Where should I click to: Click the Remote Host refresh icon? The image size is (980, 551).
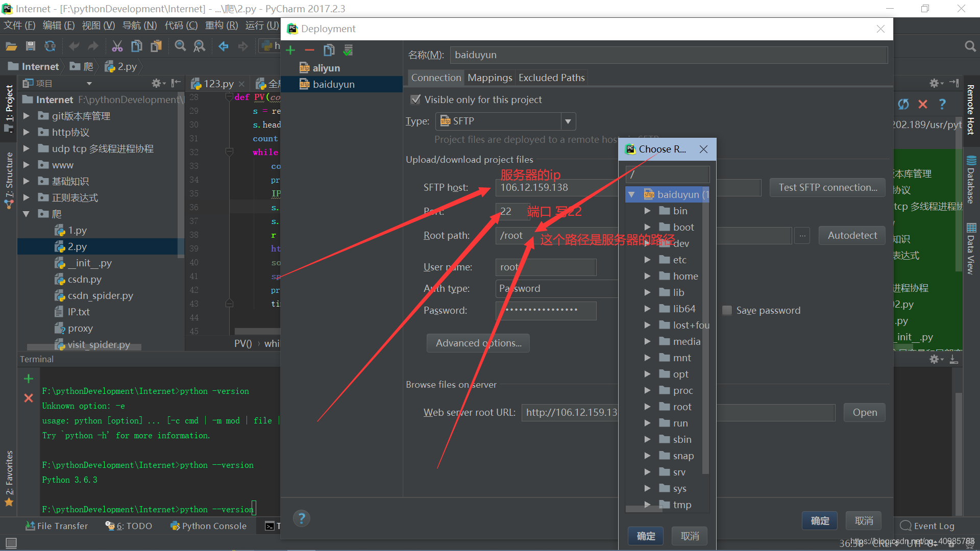903,104
